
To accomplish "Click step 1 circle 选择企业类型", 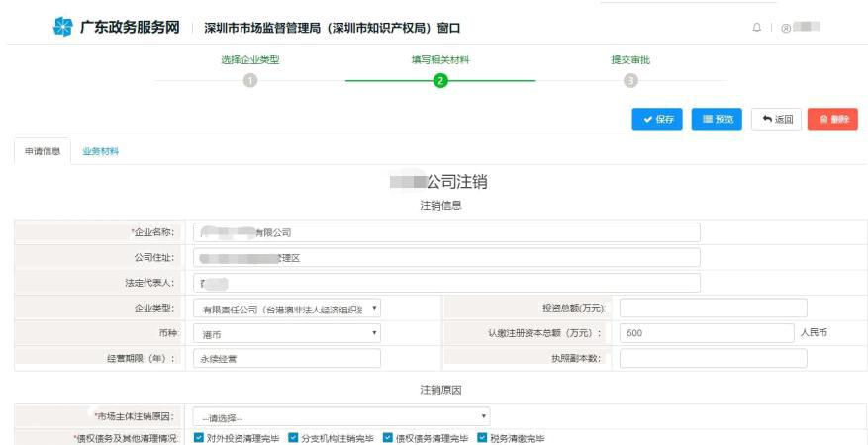I will [250, 80].
